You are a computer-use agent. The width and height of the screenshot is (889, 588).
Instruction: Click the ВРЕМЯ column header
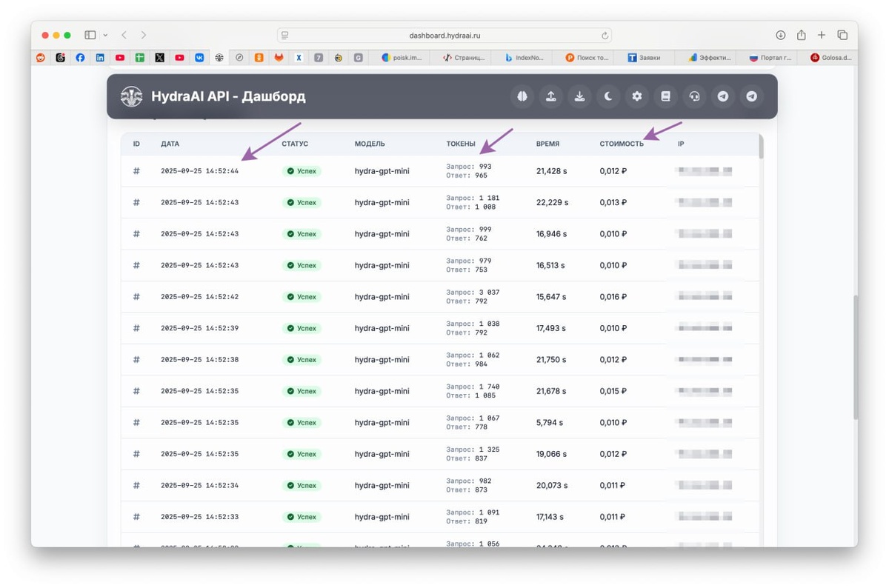click(547, 144)
